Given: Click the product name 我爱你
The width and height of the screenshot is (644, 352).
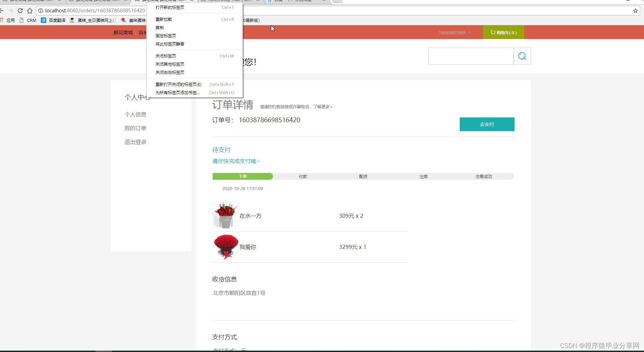Looking at the screenshot, I should [x=248, y=247].
